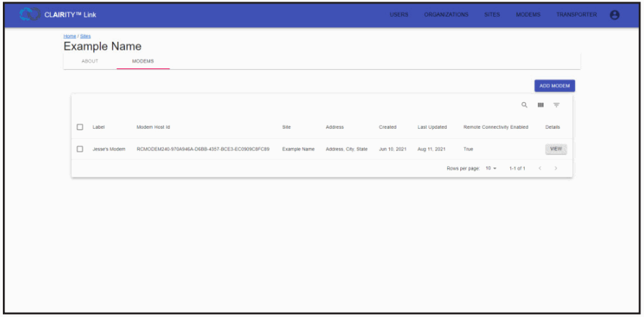Follow the Sites breadcrumb link
644x317 pixels.
click(85, 36)
